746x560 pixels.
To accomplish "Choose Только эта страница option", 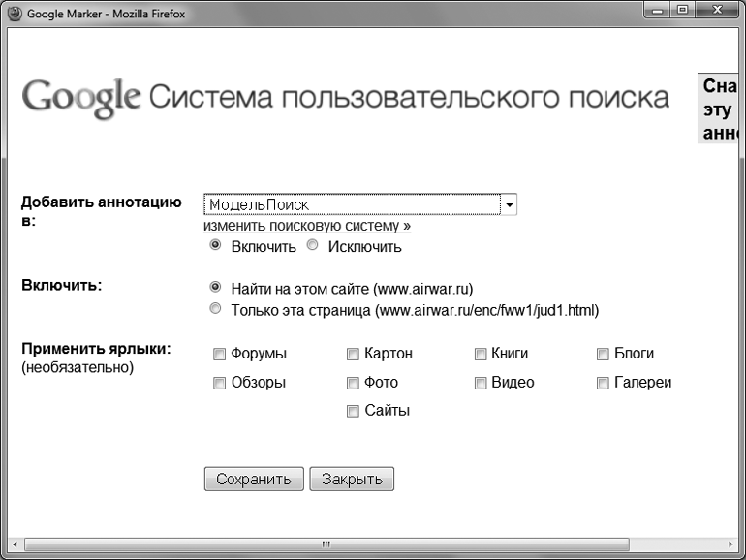I will click(215, 311).
